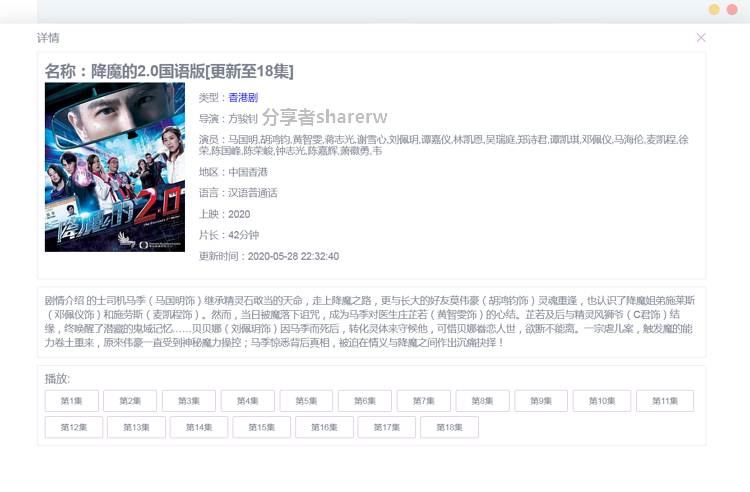Viewport: 750px width, 492px height.
Task: Click the duration text 片长：42分钟
Action: coord(229,235)
